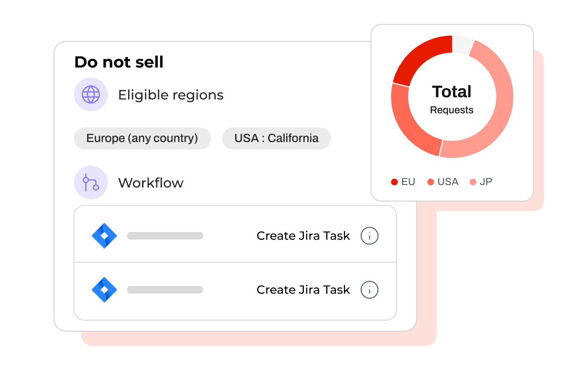The image size is (588, 372).
Task: Click the Do not sell heading
Action: [119, 62]
